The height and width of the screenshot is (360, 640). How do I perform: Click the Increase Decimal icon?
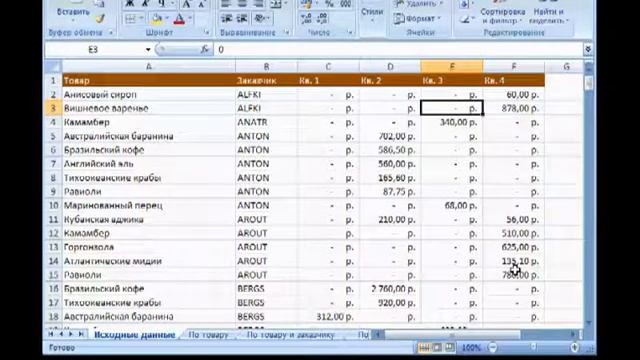(x=306, y=19)
